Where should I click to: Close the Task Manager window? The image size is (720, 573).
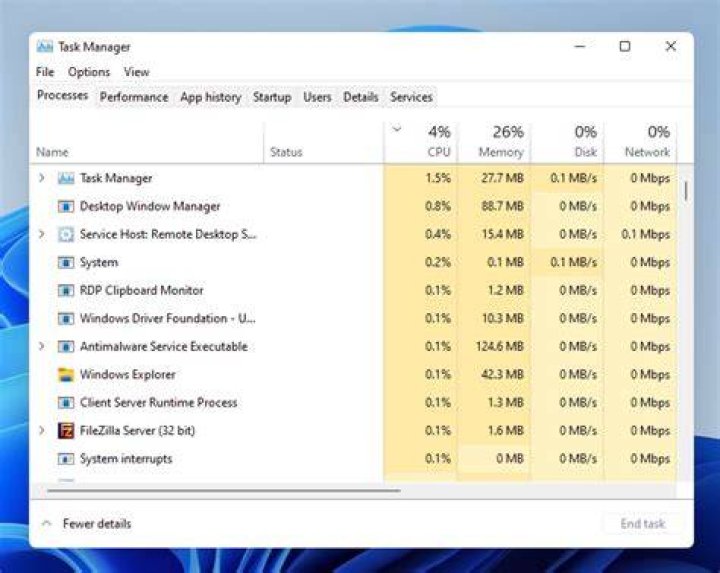pyautogui.click(x=670, y=46)
